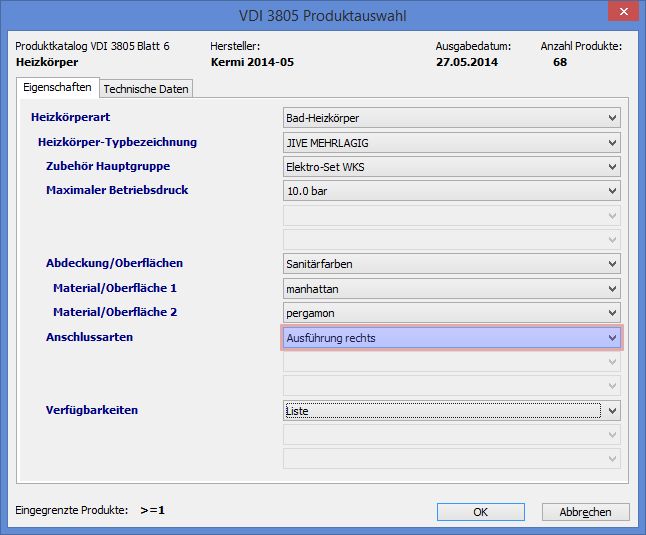646x535 pixels.
Task: Click the Eingegrenzte Produkte value >=1
Action: click(x=152, y=510)
